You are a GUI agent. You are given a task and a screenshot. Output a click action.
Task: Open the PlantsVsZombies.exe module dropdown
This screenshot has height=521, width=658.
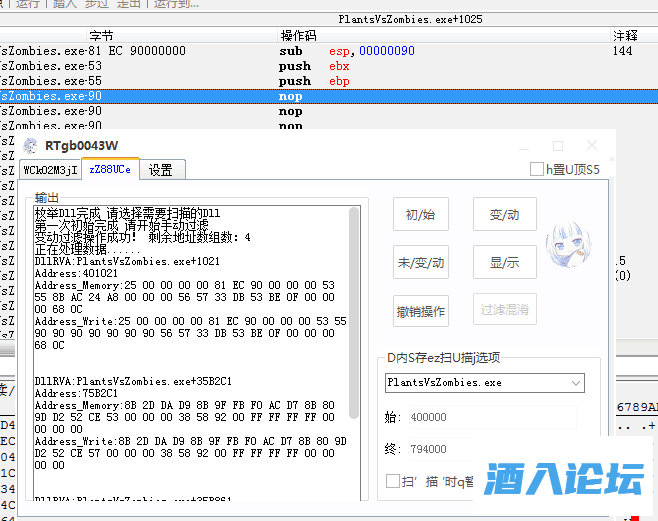coord(485,383)
